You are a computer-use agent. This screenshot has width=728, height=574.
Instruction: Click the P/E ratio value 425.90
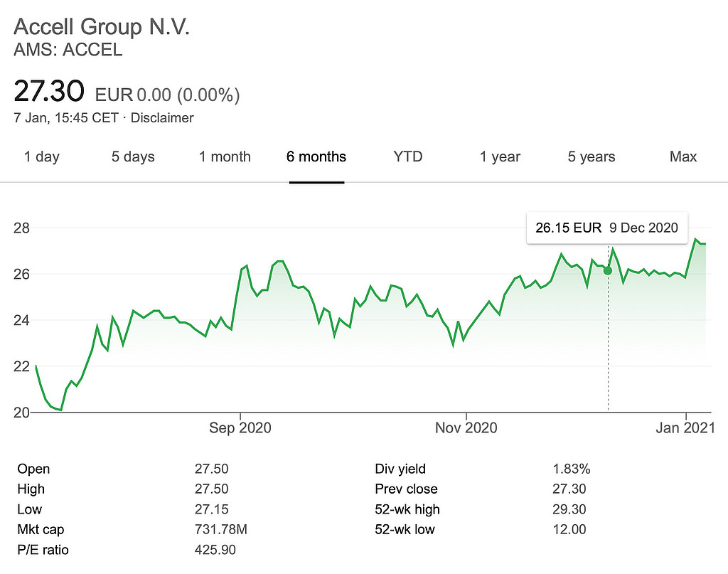point(215,550)
